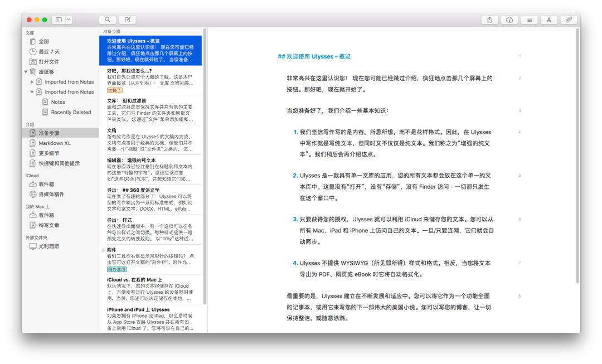
Task: Compose a new sheet with the pencil icon
Action: point(127,19)
